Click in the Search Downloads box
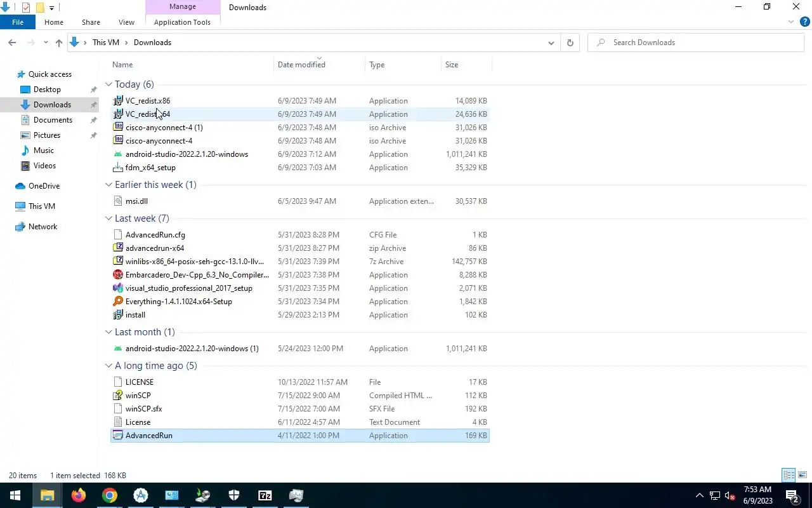Viewport: 812px width, 508px height. (696, 43)
